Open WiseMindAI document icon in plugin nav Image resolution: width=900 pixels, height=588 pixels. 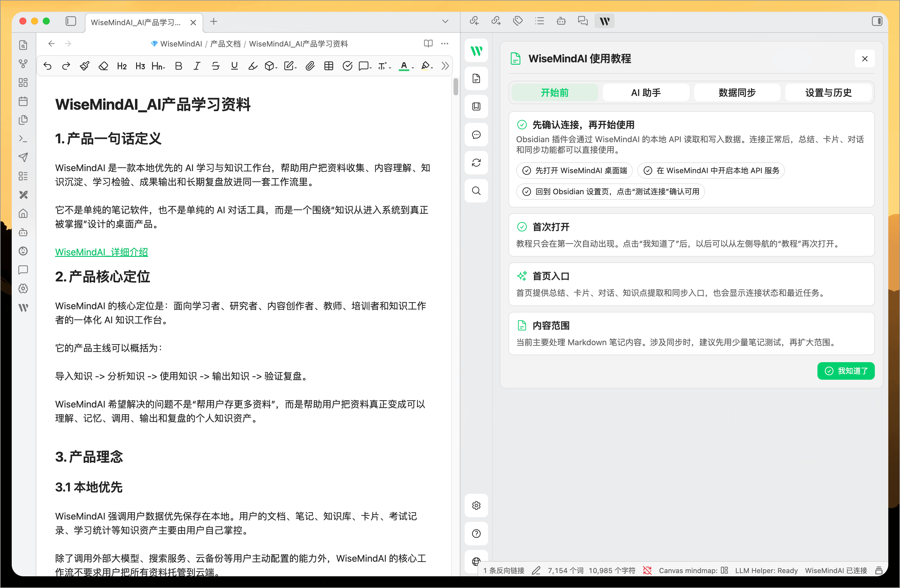pyautogui.click(x=476, y=79)
